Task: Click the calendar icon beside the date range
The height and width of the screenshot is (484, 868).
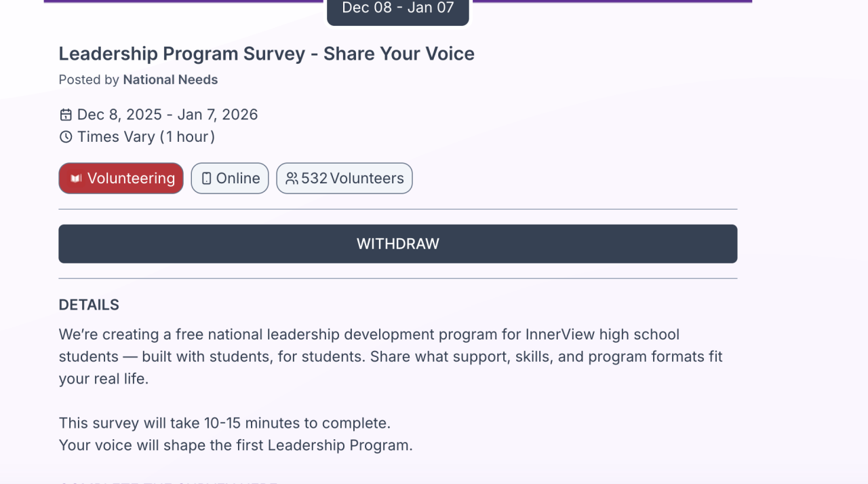Action: [66, 115]
